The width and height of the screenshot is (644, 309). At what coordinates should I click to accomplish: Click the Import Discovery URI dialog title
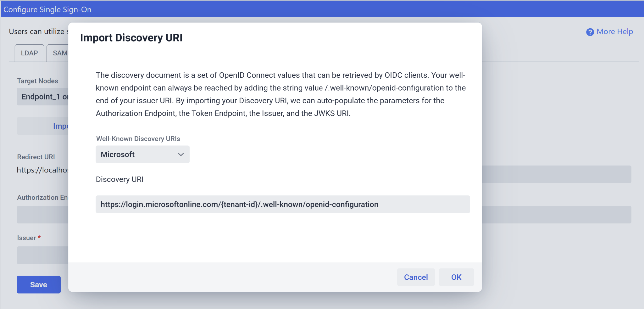tap(131, 38)
